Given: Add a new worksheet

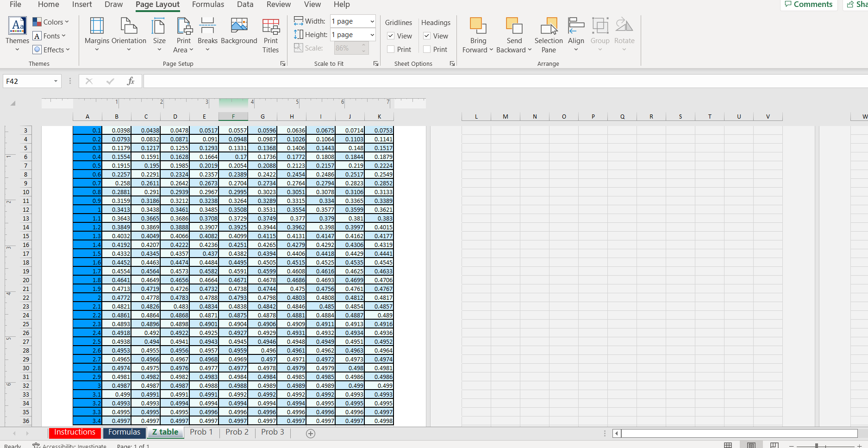Looking at the screenshot, I should [x=310, y=433].
